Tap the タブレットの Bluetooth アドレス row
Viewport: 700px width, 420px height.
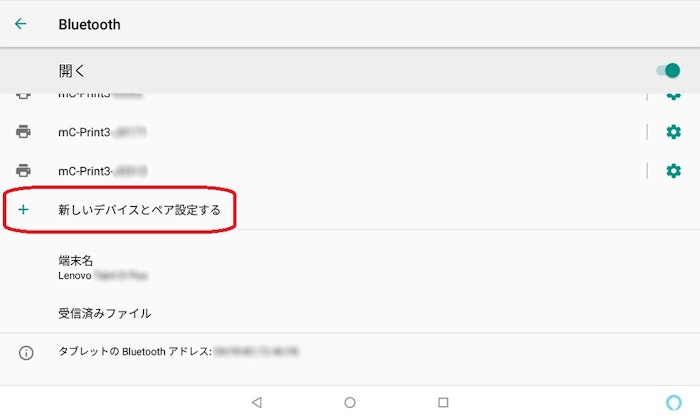pyautogui.click(x=350, y=352)
